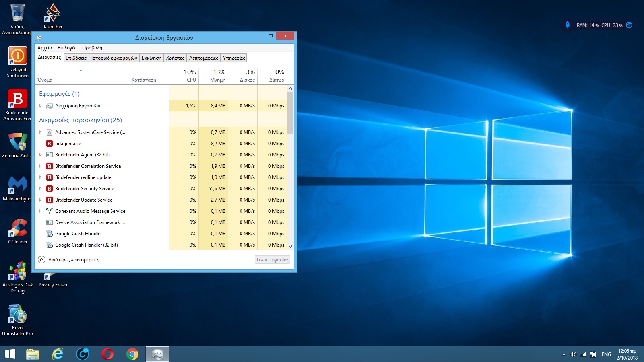
Task: Open Internet Explorer from the taskbar
Action: click(58, 354)
